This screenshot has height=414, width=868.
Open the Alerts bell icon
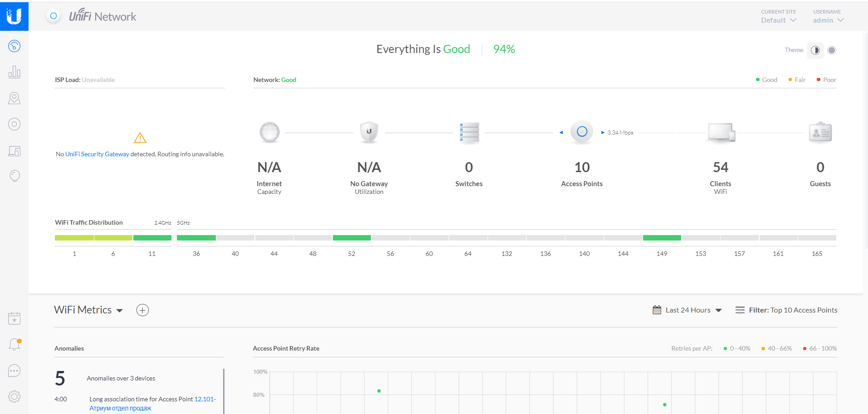click(x=15, y=345)
